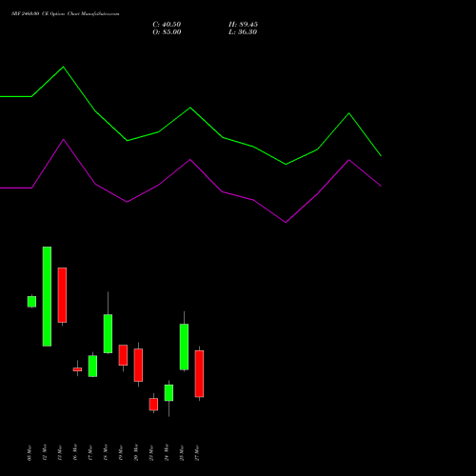Click the green candle above 25 Mar
This screenshot has width=476, height=476.
(x=184, y=347)
